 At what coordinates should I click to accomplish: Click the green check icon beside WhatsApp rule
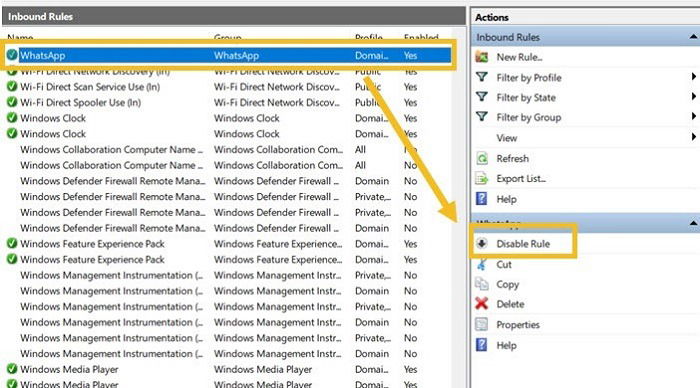[12, 55]
